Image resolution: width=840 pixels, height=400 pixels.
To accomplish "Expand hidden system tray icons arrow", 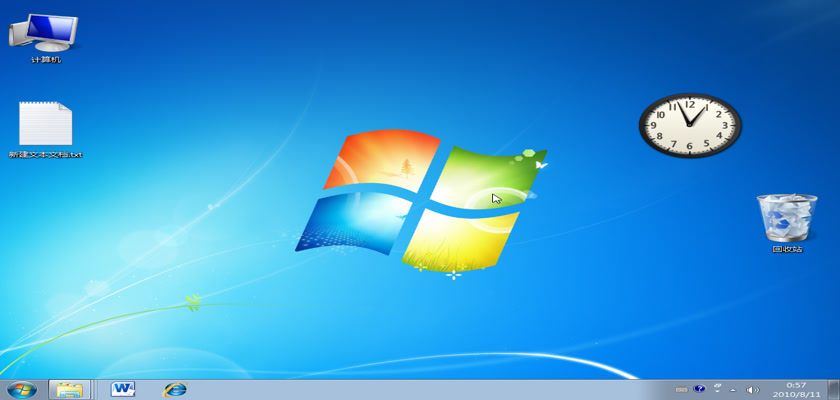I will [x=734, y=389].
